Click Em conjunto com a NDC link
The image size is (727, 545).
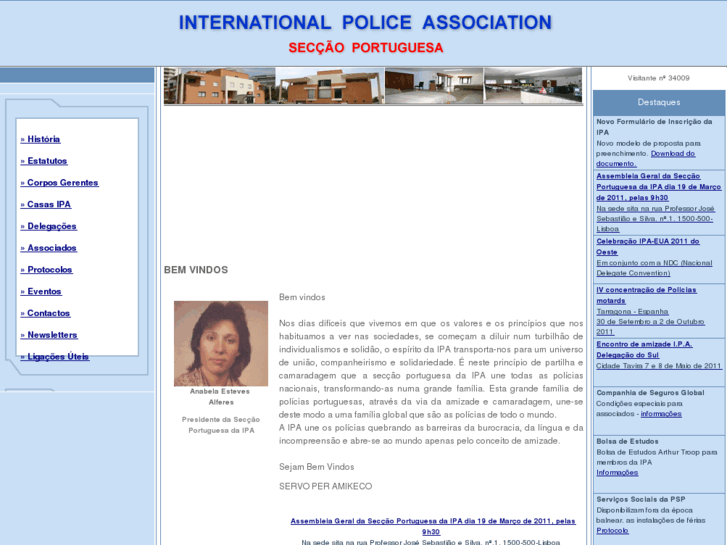654,268
